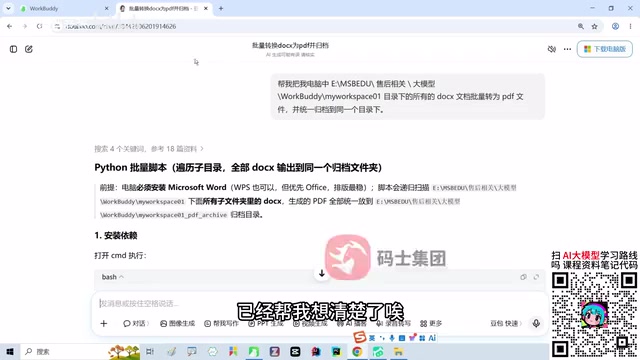The image size is (640, 360).
Task: Open Chrome three-dot menu
Action: click(630, 26)
